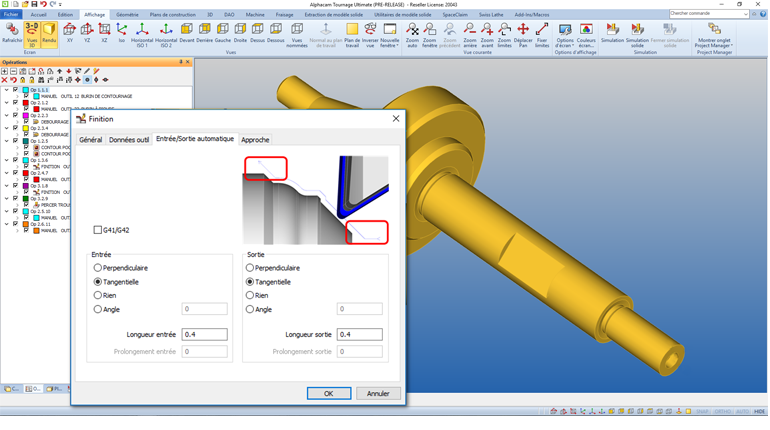Click the Zoom auto icon
Screen dimensions: 770x430
pyautogui.click(x=413, y=32)
